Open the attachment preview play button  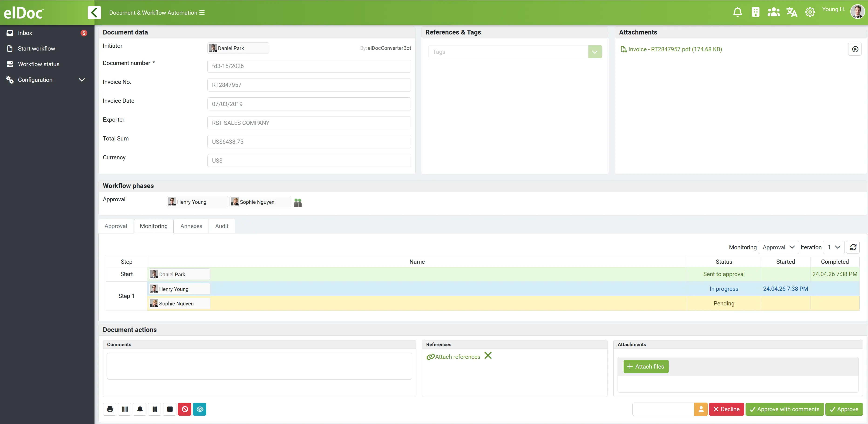(x=855, y=49)
